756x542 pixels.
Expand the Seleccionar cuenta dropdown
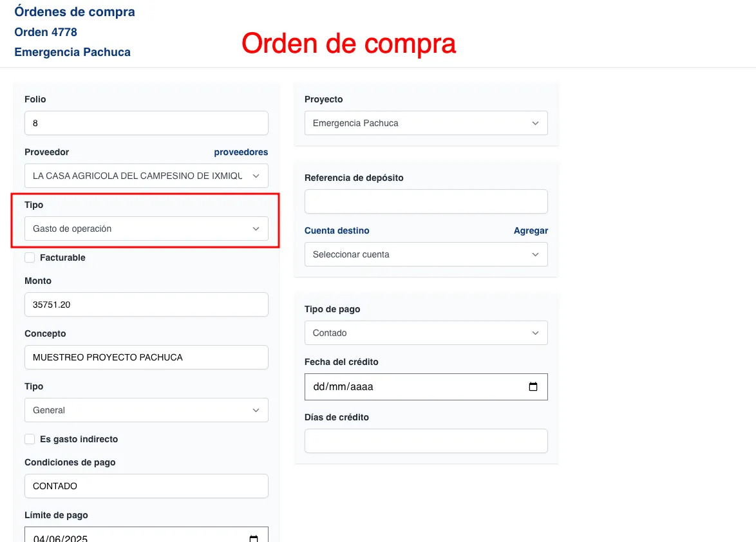click(x=426, y=254)
